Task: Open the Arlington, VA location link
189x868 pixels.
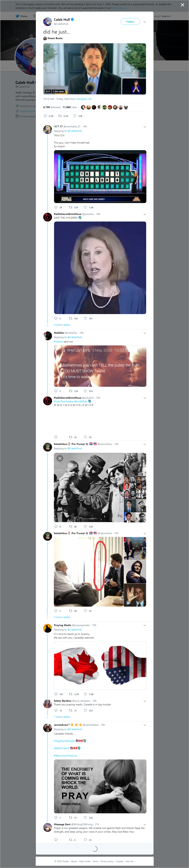Action: [84, 99]
